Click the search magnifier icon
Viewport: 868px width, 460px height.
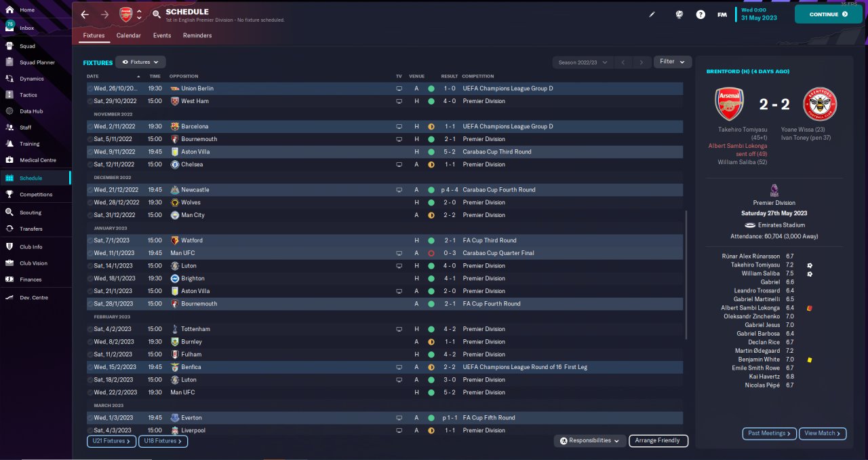tap(157, 14)
